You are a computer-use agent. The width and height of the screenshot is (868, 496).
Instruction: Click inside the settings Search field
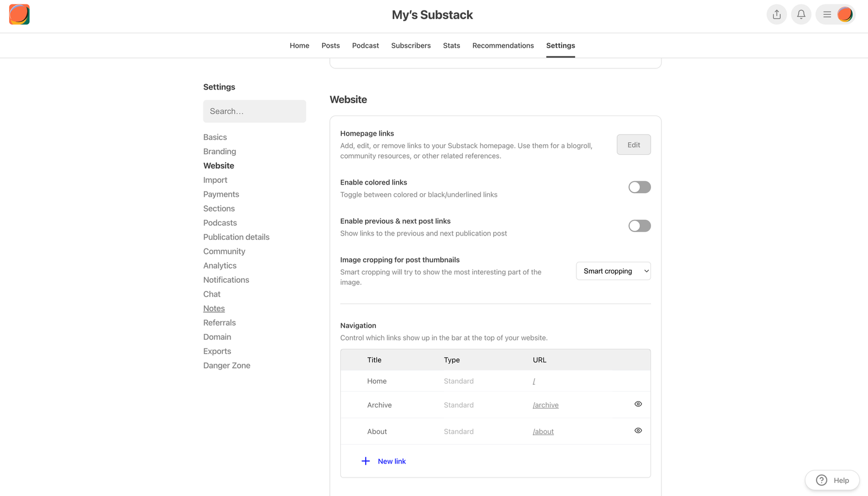254,111
